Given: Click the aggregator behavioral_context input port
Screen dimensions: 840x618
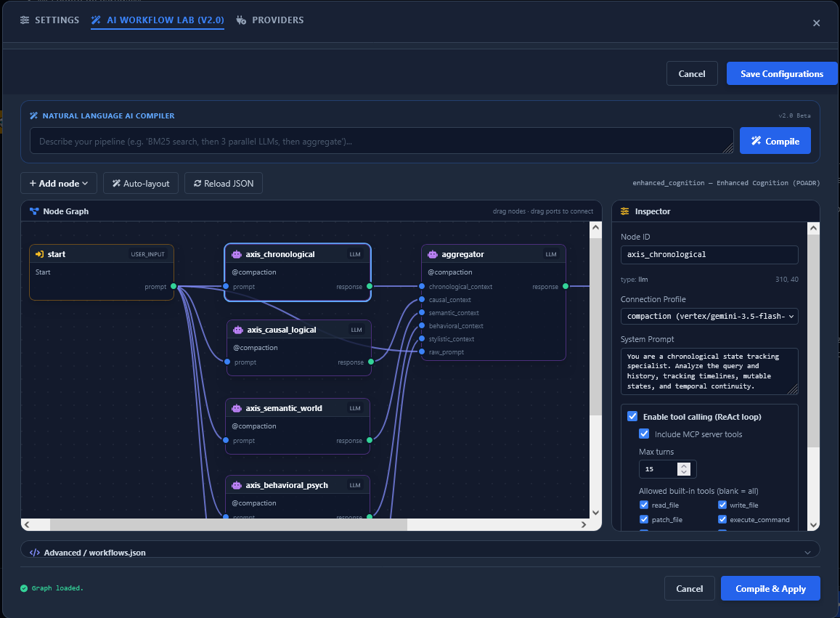Looking at the screenshot, I should click(x=422, y=325).
